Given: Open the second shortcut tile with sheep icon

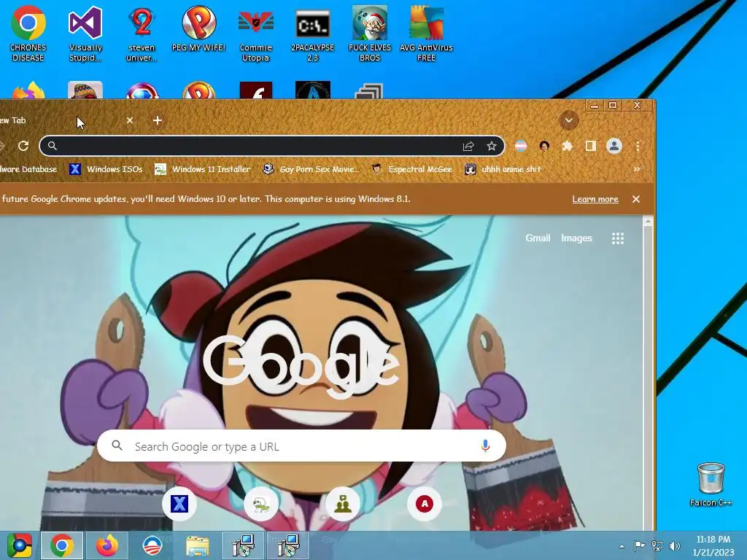Looking at the screenshot, I should pyautogui.click(x=261, y=504).
